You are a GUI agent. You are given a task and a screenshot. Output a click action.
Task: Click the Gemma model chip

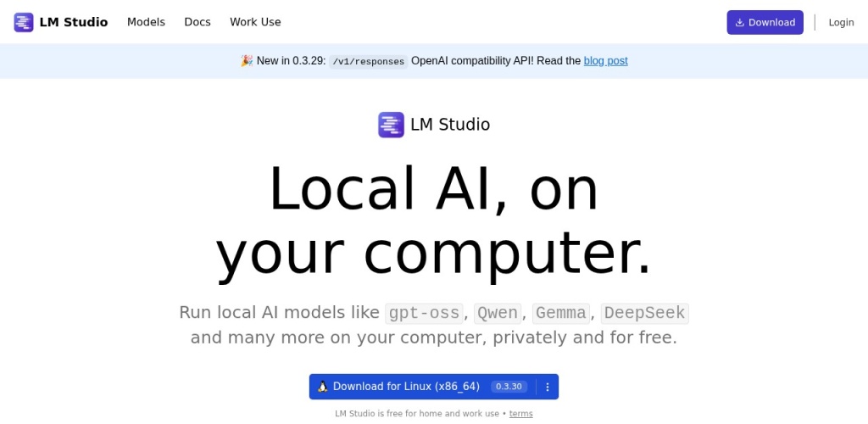(x=560, y=313)
